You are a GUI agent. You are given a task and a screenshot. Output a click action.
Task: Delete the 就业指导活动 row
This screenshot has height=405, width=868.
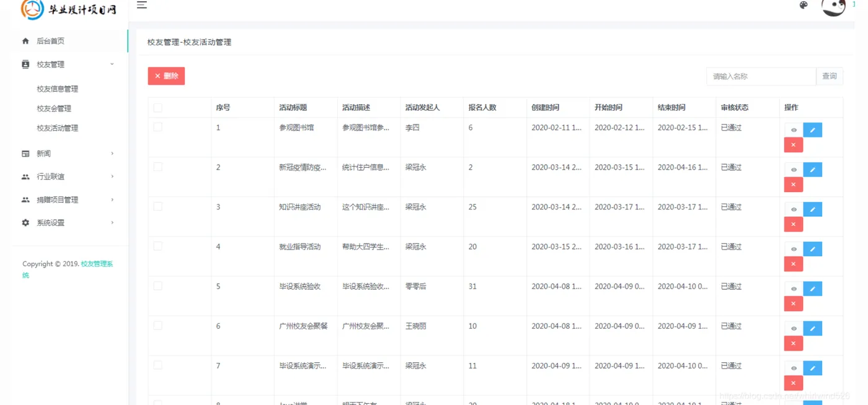pyautogui.click(x=794, y=264)
